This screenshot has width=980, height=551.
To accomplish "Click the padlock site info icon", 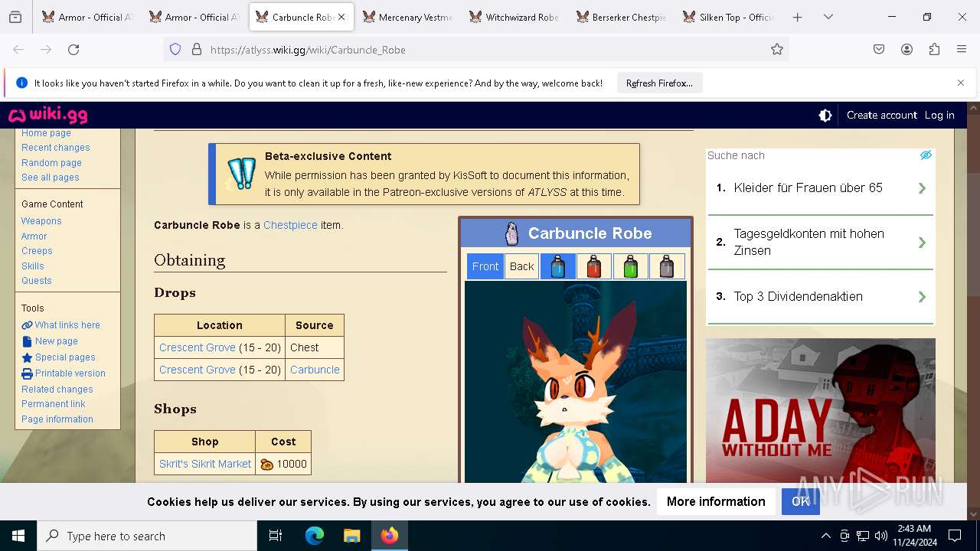I will click(x=196, y=50).
